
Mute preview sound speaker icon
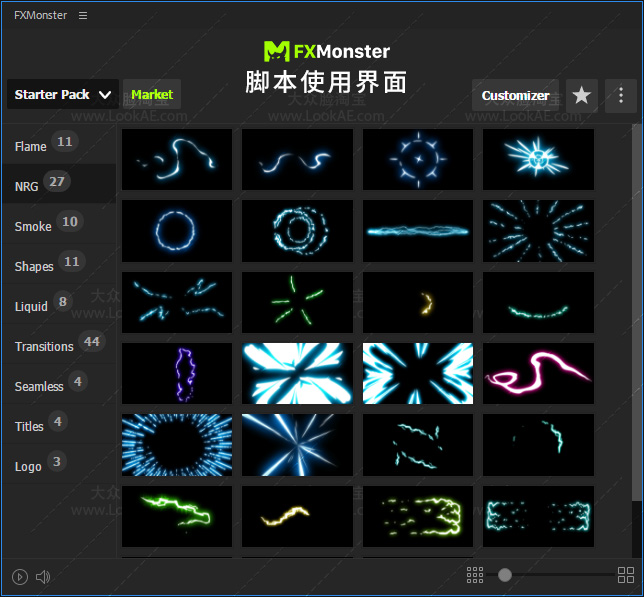click(x=43, y=576)
